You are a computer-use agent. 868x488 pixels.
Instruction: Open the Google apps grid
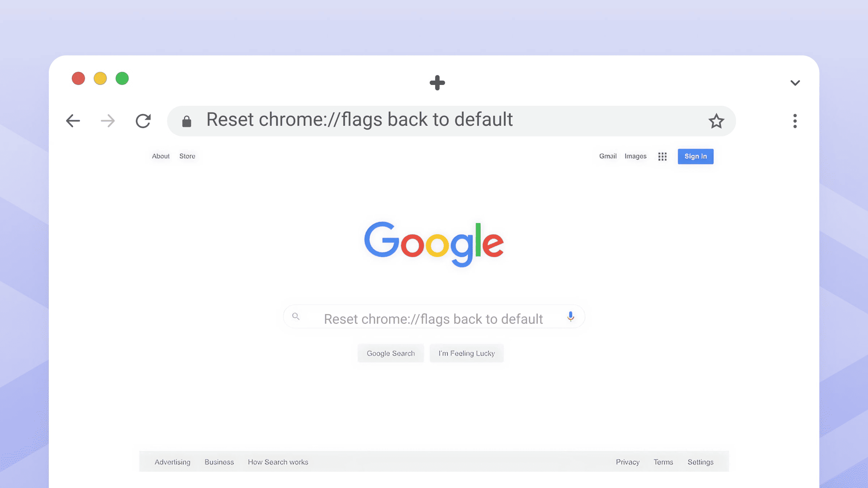tap(662, 157)
